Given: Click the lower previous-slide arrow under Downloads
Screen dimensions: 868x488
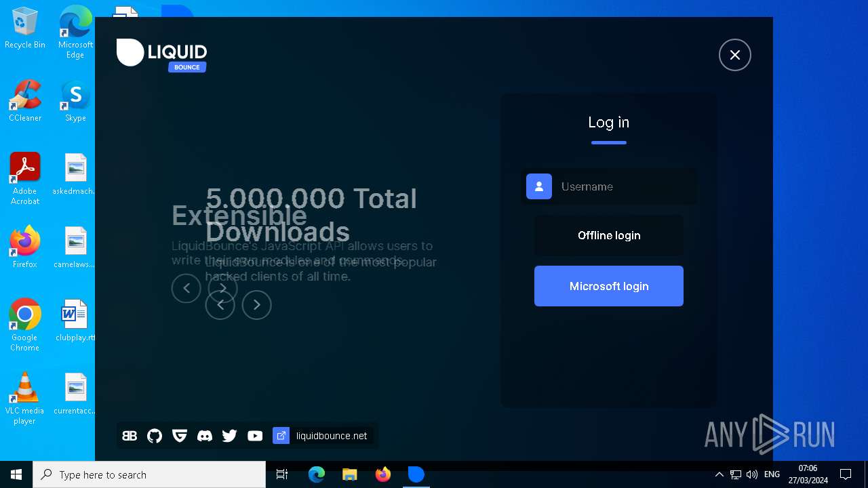Looking at the screenshot, I should click(x=220, y=305).
